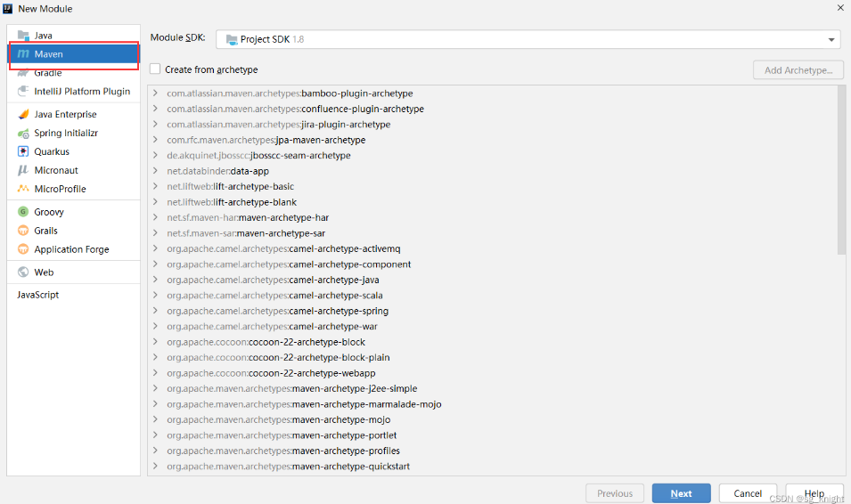
Task: Enable Create from archetype checkbox
Action: tap(155, 69)
